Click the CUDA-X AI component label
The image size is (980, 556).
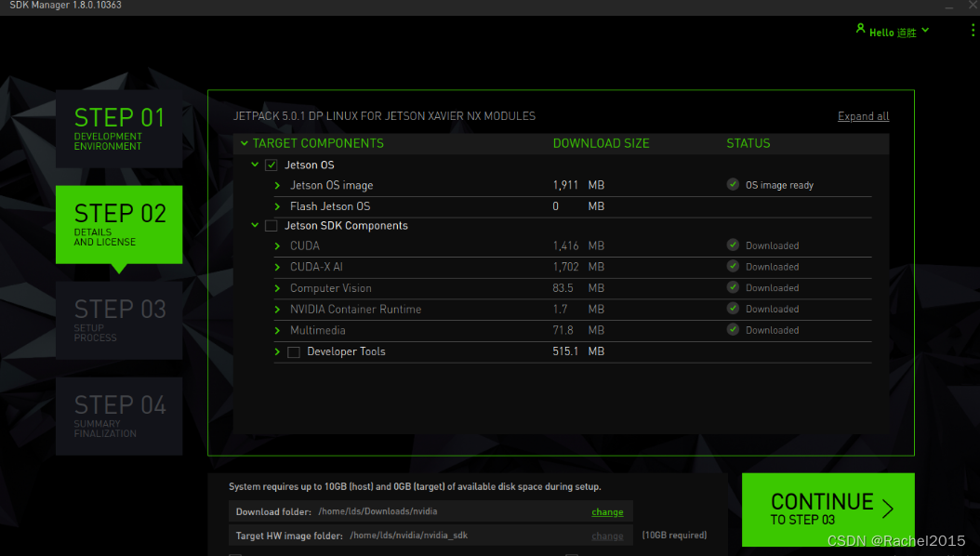[x=316, y=267]
